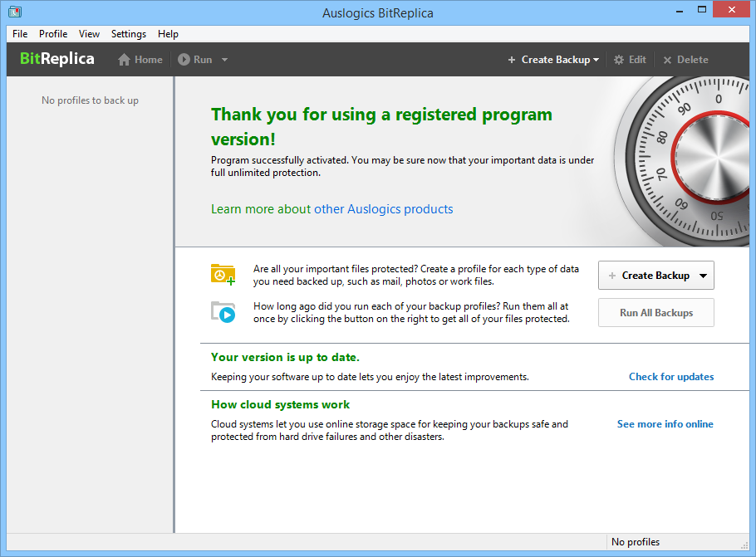Open the See more info online link
Image resolution: width=756 pixels, height=557 pixels.
coord(665,424)
